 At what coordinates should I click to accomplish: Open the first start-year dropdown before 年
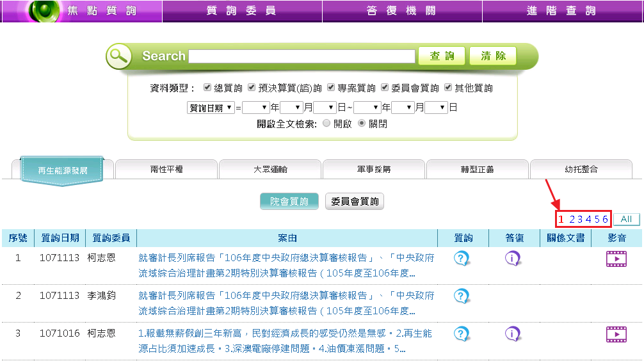pyautogui.click(x=255, y=108)
